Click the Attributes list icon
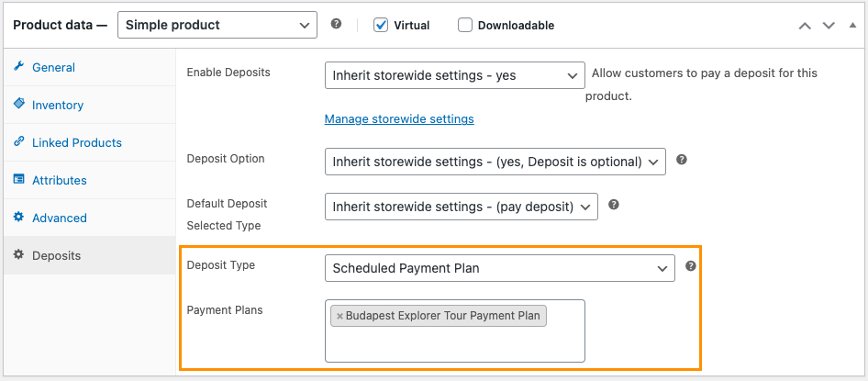868x381 pixels. [19, 179]
